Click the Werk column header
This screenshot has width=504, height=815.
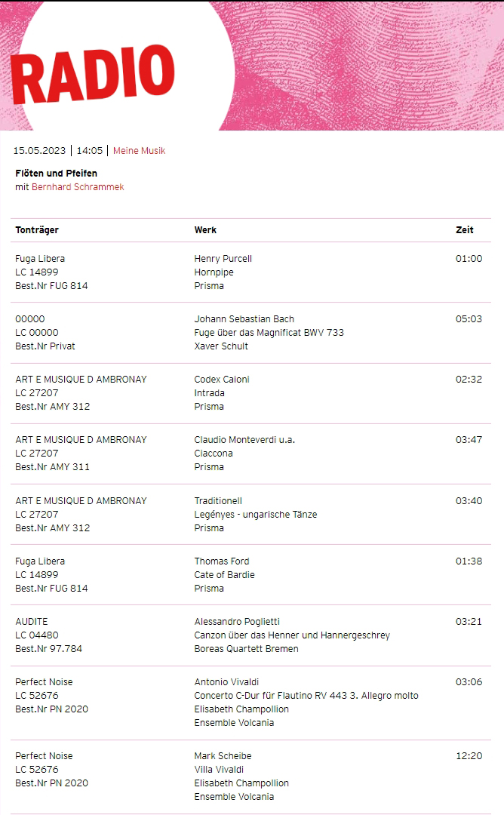205,229
